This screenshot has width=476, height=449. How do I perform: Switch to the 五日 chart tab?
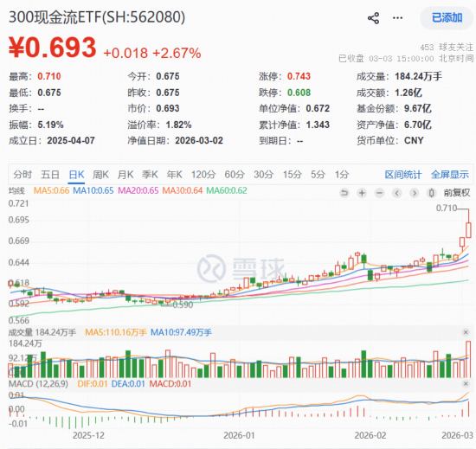pos(50,175)
